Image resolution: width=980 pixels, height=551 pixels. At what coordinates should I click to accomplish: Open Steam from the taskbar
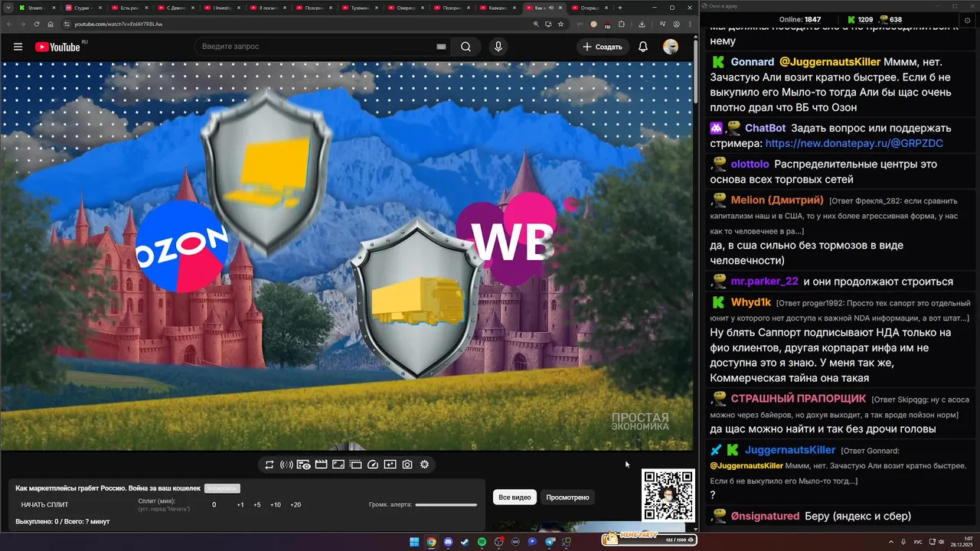465,542
